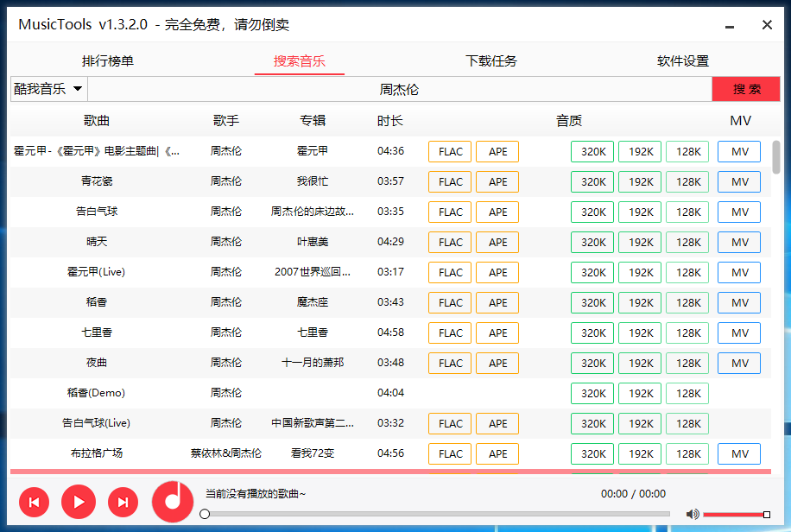Open MV for 夜曲
Viewport: 791px width, 532px height.
[x=739, y=364]
